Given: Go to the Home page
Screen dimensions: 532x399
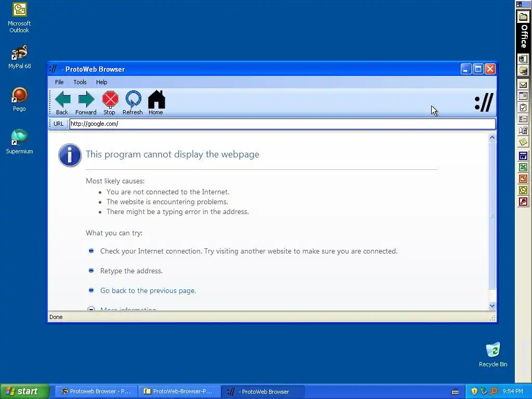Looking at the screenshot, I should click(x=156, y=103).
